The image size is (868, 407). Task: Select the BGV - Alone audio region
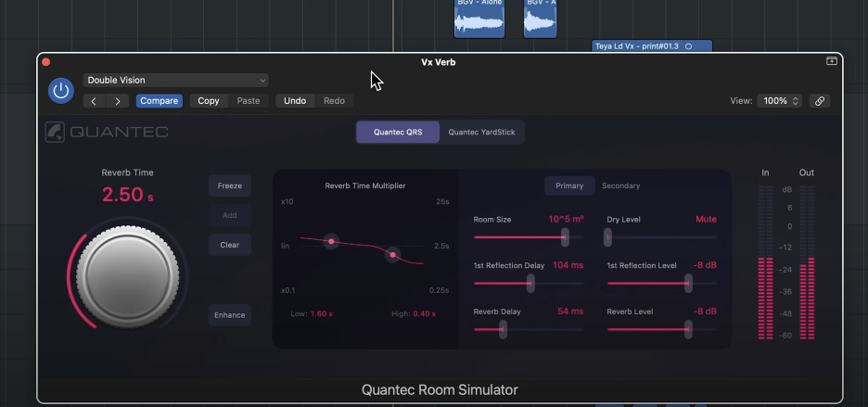tap(479, 19)
